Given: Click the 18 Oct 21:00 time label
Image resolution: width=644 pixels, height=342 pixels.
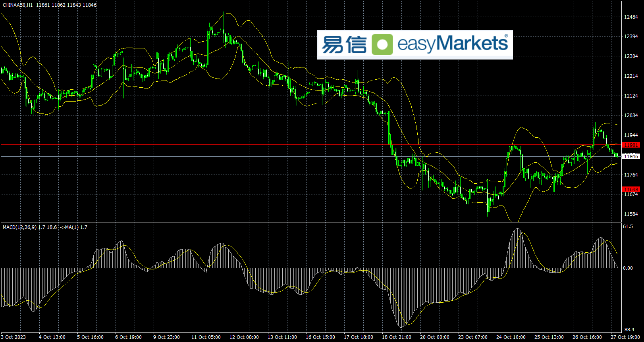Looking at the screenshot, I should click(x=397, y=337).
